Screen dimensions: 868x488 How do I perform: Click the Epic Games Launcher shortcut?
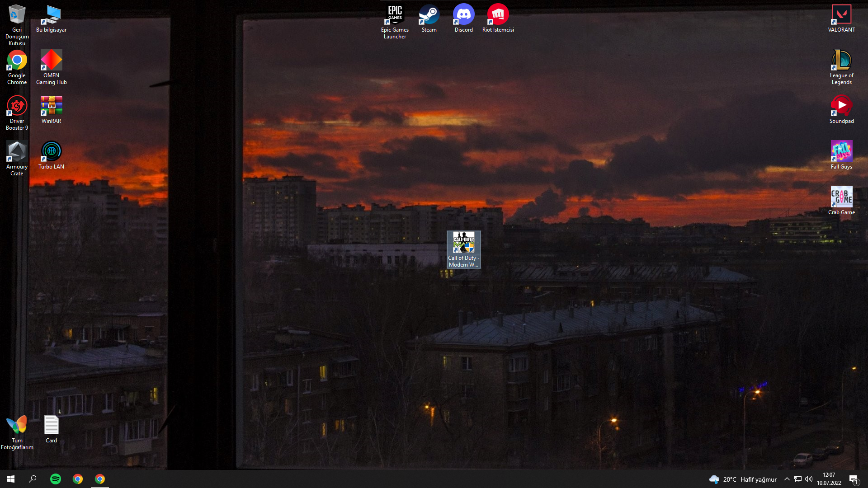(395, 15)
